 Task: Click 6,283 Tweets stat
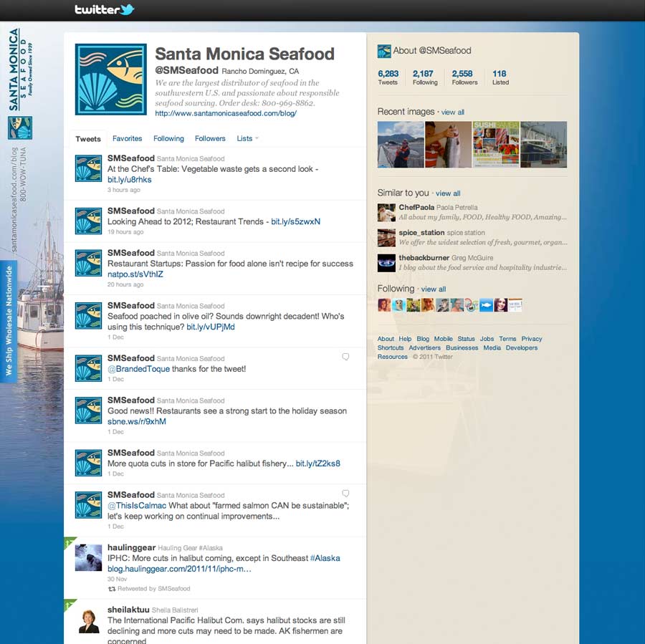pyautogui.click(x=388, y=77)
